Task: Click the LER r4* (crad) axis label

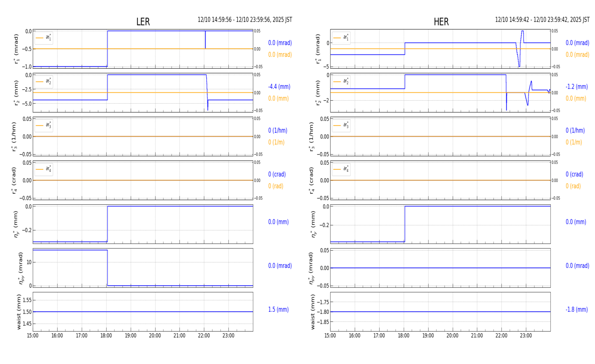Action: click(x=14, y=180)
